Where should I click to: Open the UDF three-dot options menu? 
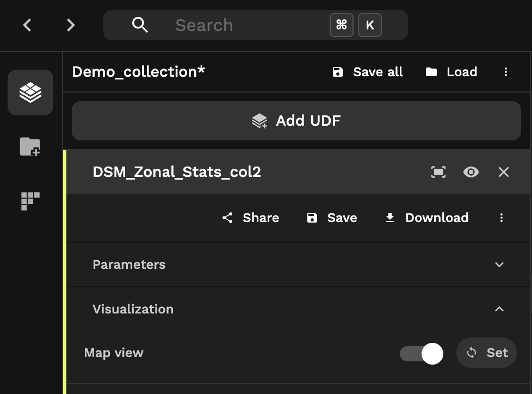click(502, 218)
